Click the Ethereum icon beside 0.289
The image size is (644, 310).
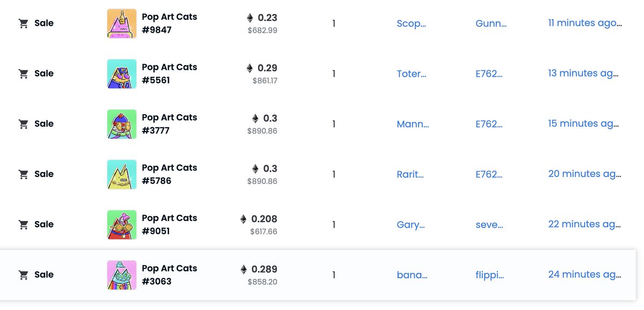(x=243, y=269)
